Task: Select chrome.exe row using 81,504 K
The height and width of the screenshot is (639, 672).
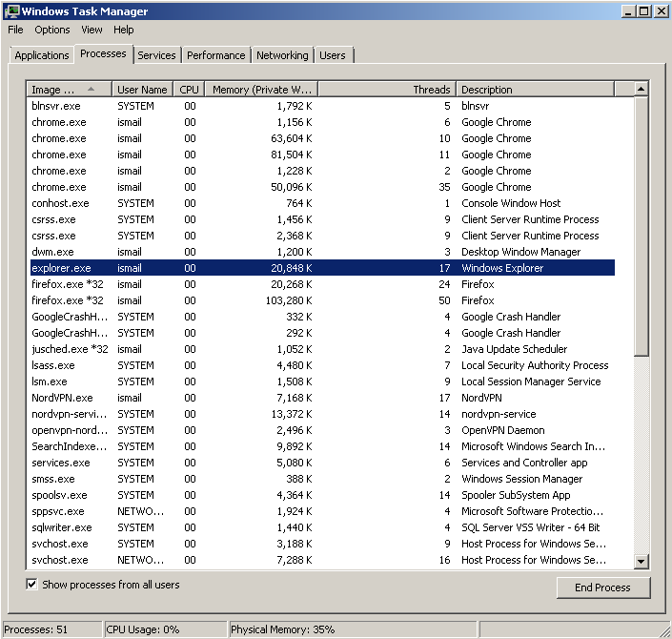Action: tap(322, 155)
